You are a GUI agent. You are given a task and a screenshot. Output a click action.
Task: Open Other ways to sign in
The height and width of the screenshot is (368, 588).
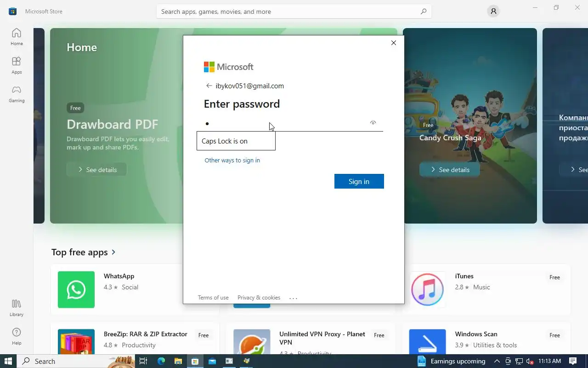pos(232,160)
